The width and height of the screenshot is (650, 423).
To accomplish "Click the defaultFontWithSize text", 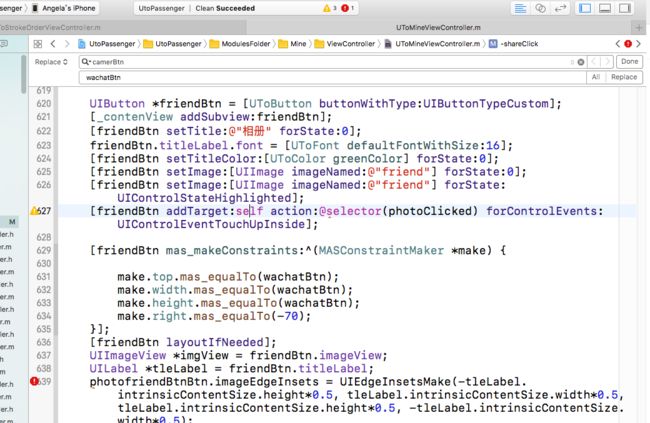I will [x=412, y=146].
